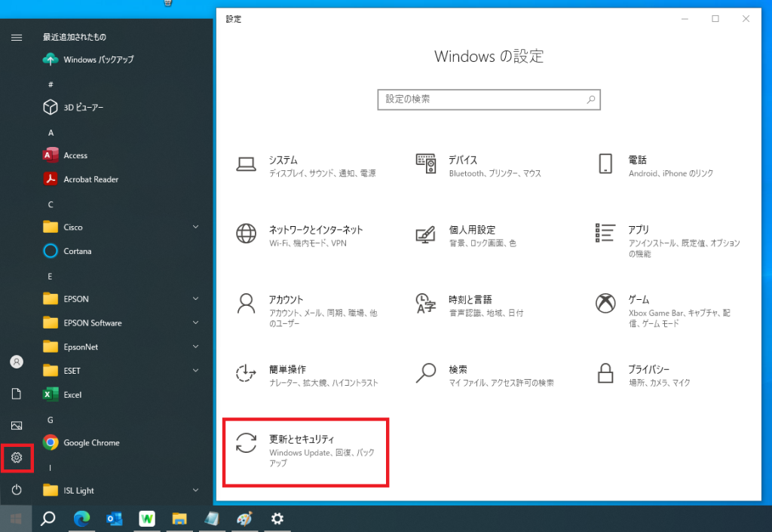Jump to the E letter section header

pyautogui.click(x=51, y=277)
